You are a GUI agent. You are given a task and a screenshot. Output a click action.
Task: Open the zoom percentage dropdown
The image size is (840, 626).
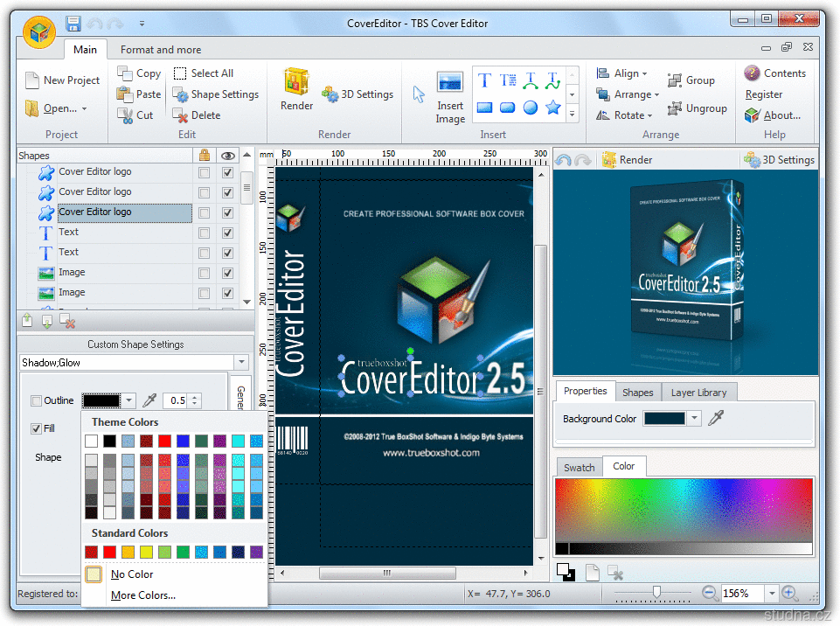point(771,594)
